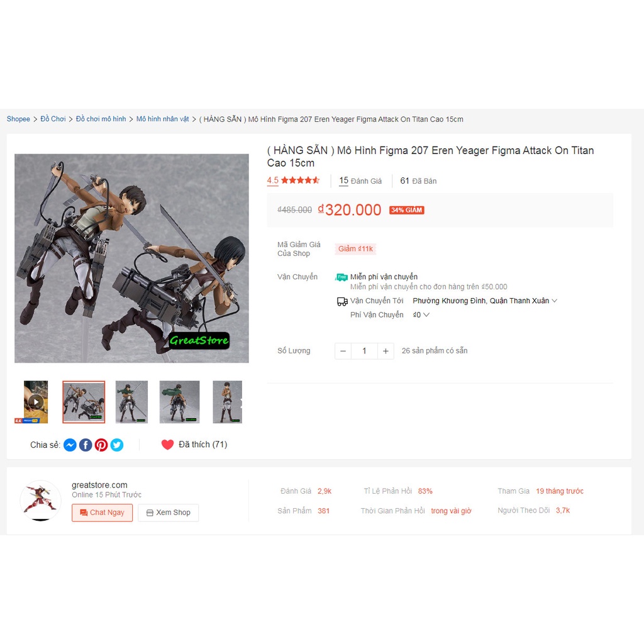Viewport: 644px width, 644px height.
Task: Toggle the heart Đã thích like icon
Action: click(x=167, y=445)
